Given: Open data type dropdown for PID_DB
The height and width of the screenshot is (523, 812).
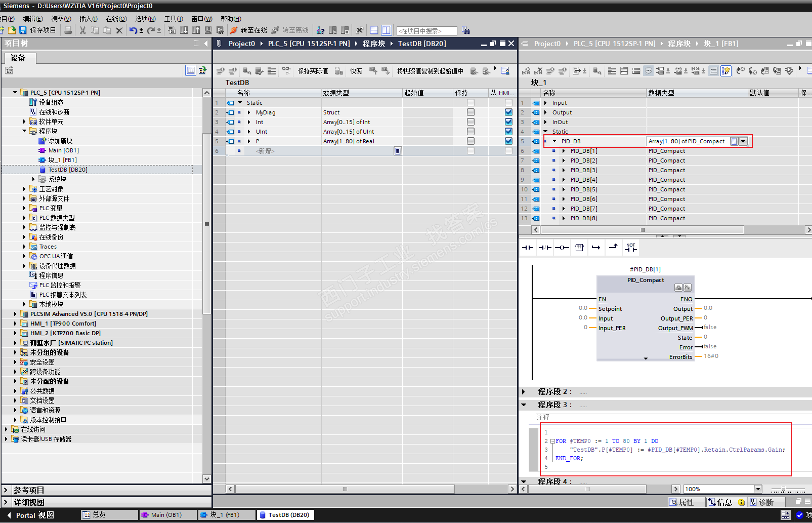Looking at the screenshot, I should [x=743, y=141].
